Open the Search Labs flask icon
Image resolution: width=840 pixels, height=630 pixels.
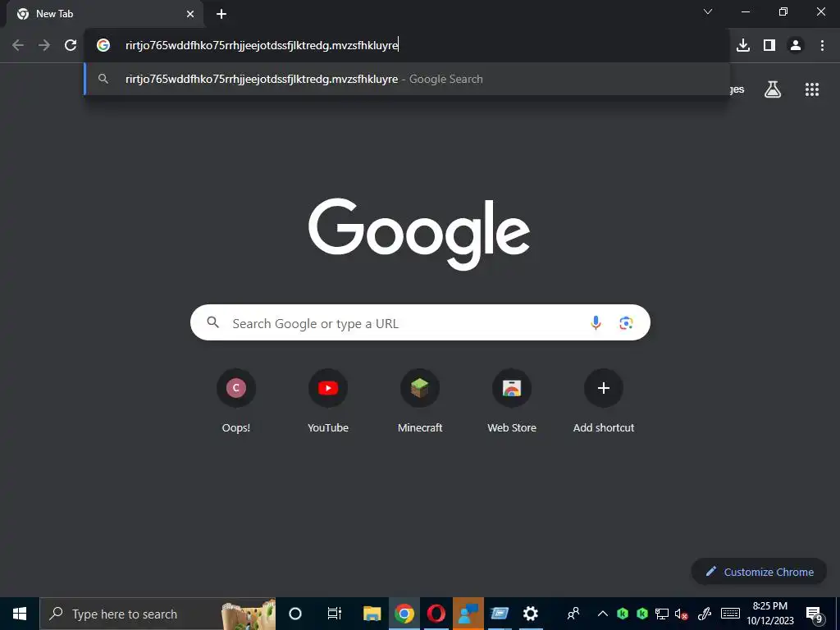pos(773,89)
